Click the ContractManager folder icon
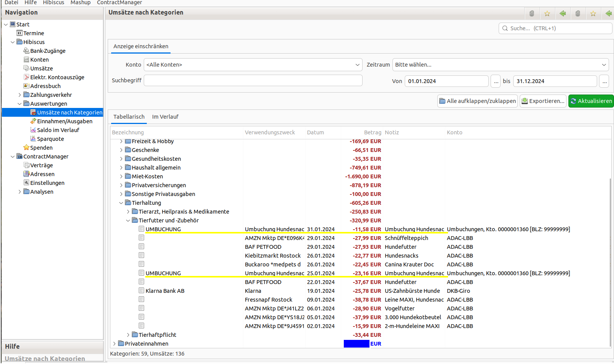The height and width of the screenshot is (364, 614). click(x=20, y=157)
